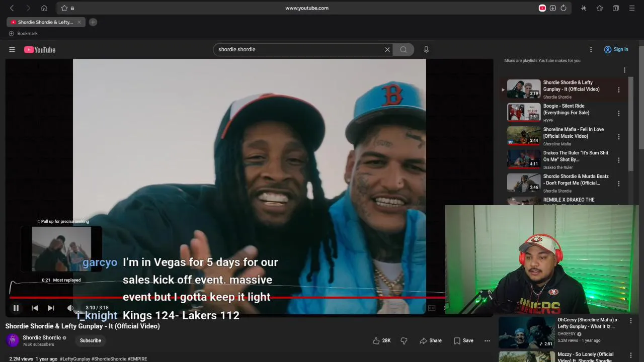This screenshot has width=644, height=362.
Task: Open options for the It (Official Video) playlist item
Action: point(619,90)
